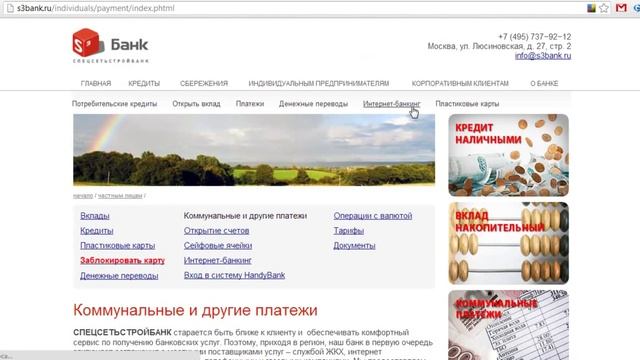Viewport: 640px width, 360px height.
Task: Open the О БАНКЕ menu item
Action: point(544,83)
